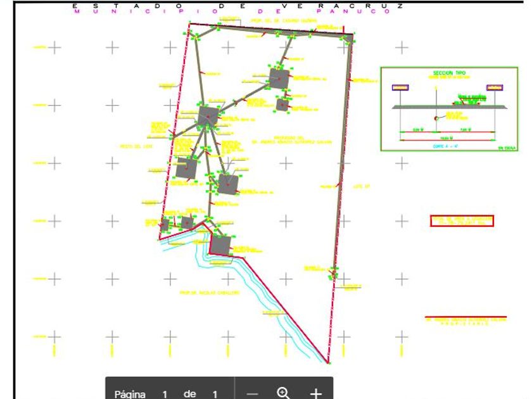Click the zoom in plus button

pos(315,394)
